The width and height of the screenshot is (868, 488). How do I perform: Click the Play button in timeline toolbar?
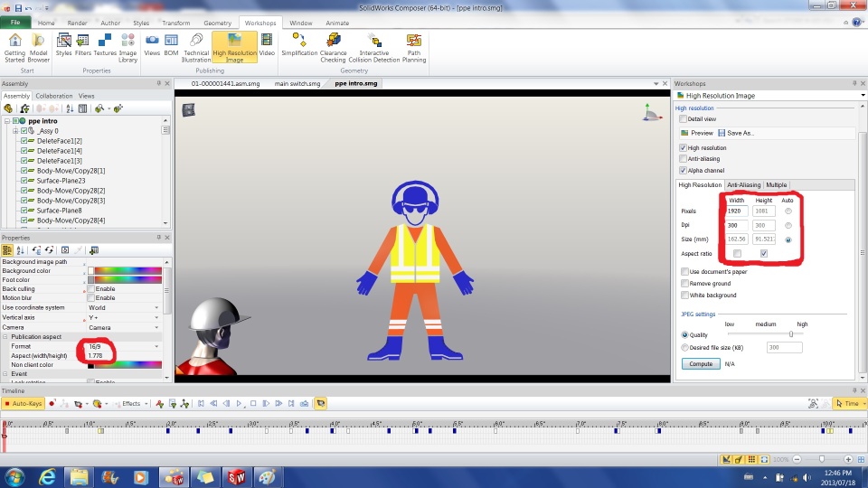(x=239, y=404)
